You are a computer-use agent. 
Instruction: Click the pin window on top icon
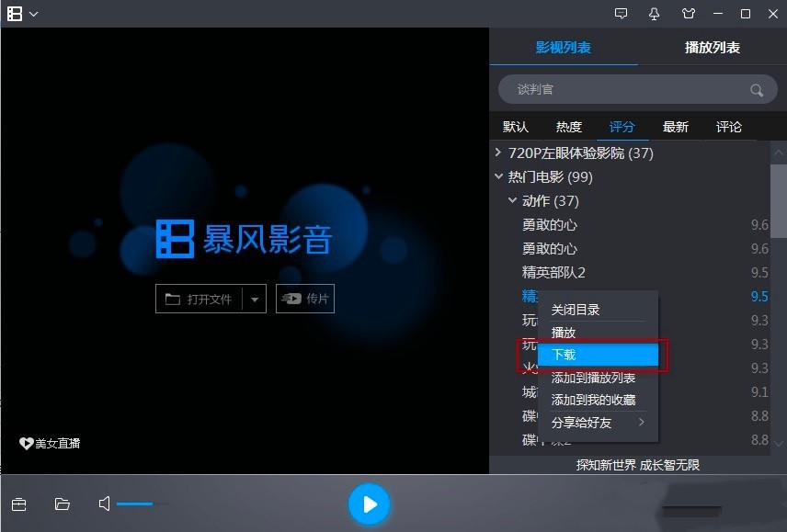point(654,14)
